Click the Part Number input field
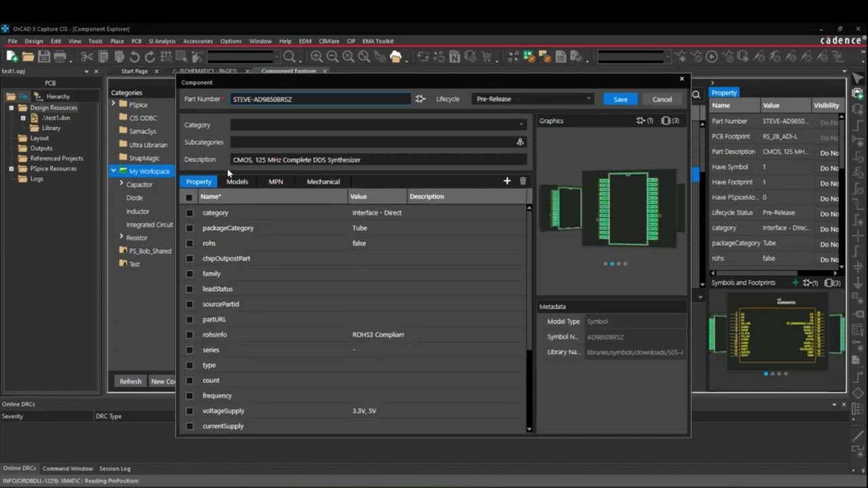This screenshot has height=488, width=868. click(x=321, y=99)
